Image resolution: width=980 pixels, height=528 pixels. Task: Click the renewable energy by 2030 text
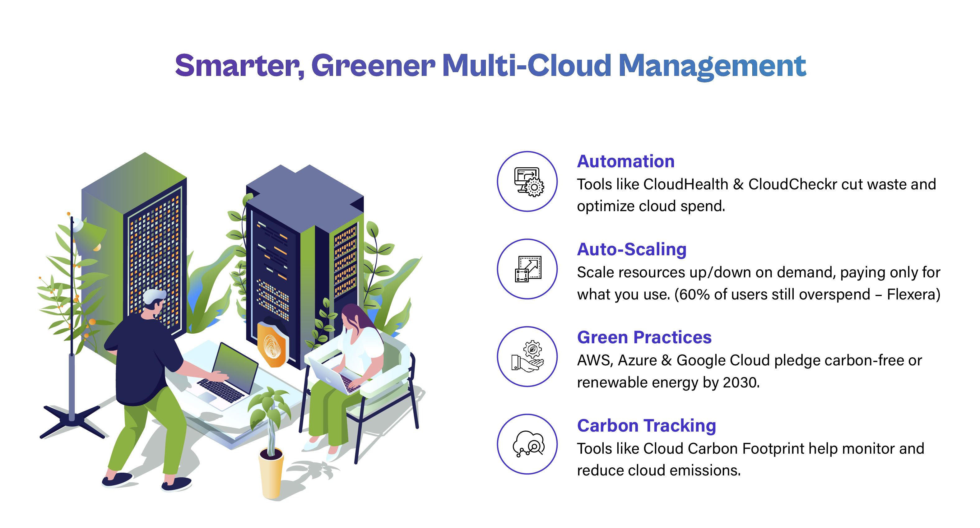pyautogui.click(x=668, y=382)
